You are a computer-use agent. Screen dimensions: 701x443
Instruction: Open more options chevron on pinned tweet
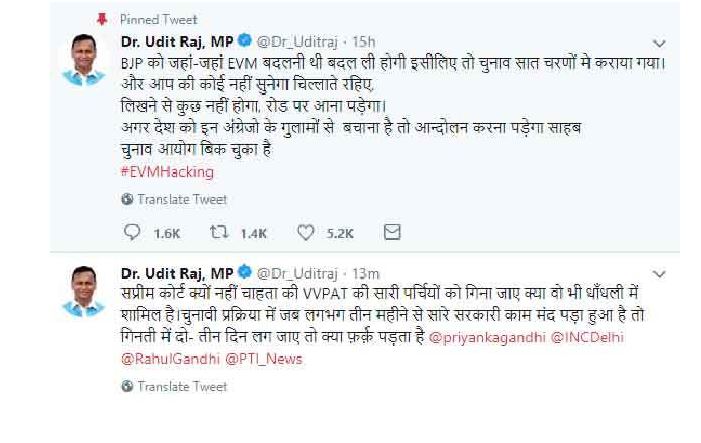tap(659, 44)
